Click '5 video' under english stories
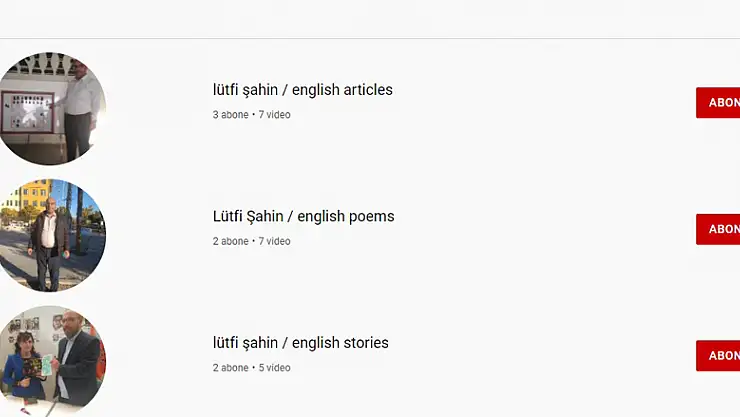Viewport: 740px width, 417px height. (274, 368)
